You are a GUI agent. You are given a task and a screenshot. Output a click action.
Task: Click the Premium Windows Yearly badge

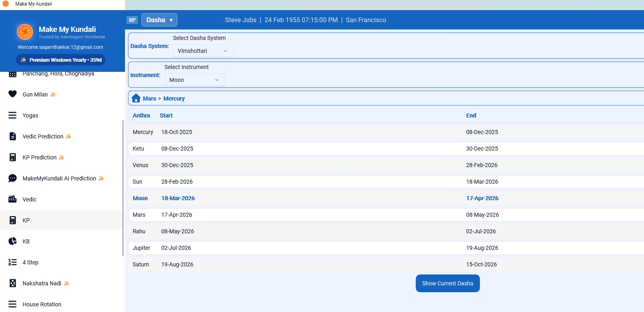coord(61,60)
